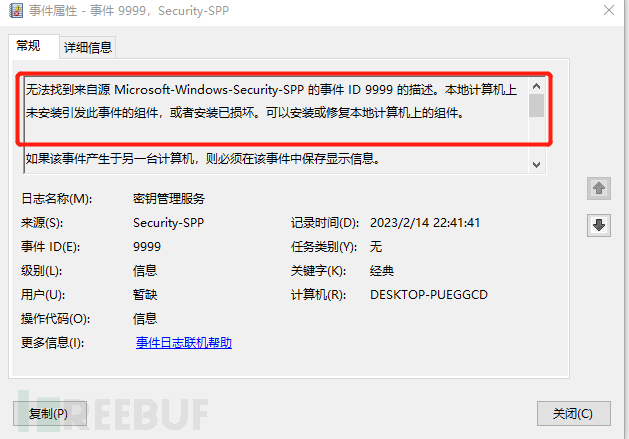Click the 用户 value 暂缺
Image resolution: width=629 pixels, height=439 pixels.
145,295
